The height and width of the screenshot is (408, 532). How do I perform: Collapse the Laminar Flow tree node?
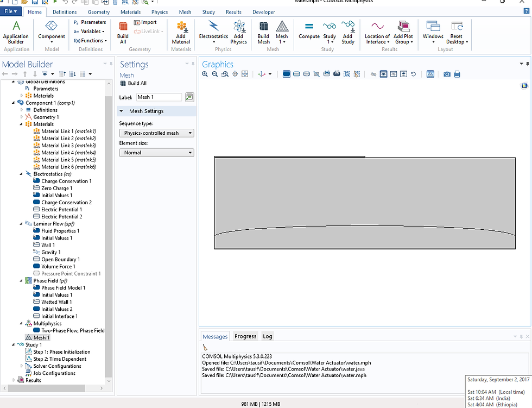[21, 224]
